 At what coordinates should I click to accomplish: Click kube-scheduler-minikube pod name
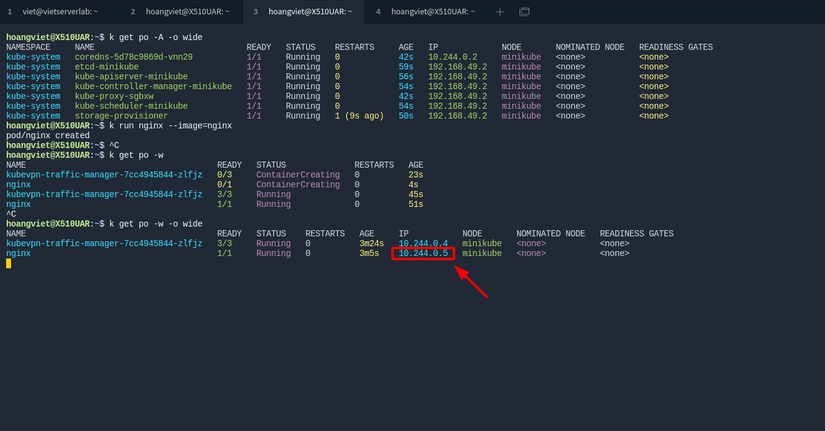[131, 106]
